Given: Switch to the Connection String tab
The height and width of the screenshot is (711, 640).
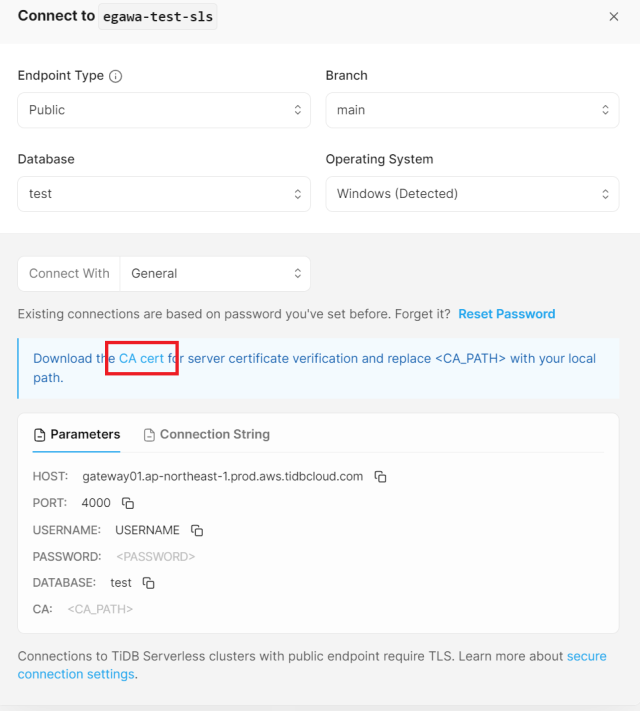Looking at the screenshot, I should pos(207,434).
